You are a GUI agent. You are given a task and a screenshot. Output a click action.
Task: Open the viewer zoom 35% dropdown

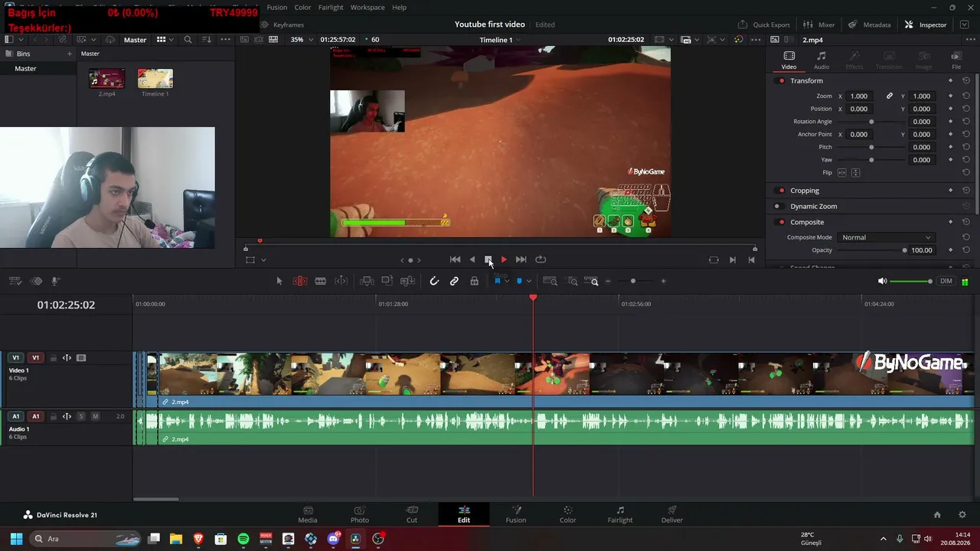point(301,40)
